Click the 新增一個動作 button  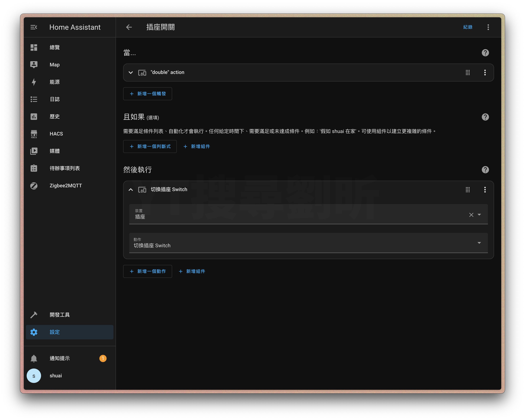[148, 271]
